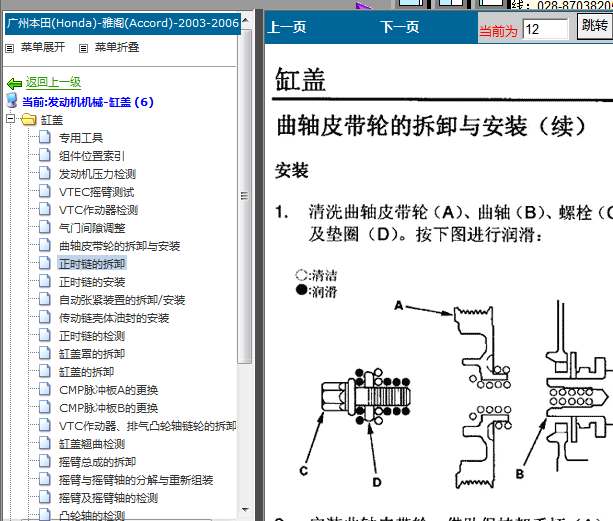Select 摇臂总成的拆卸 entry
This screenshot has width=613, height=521.
(x=97, y=462)
